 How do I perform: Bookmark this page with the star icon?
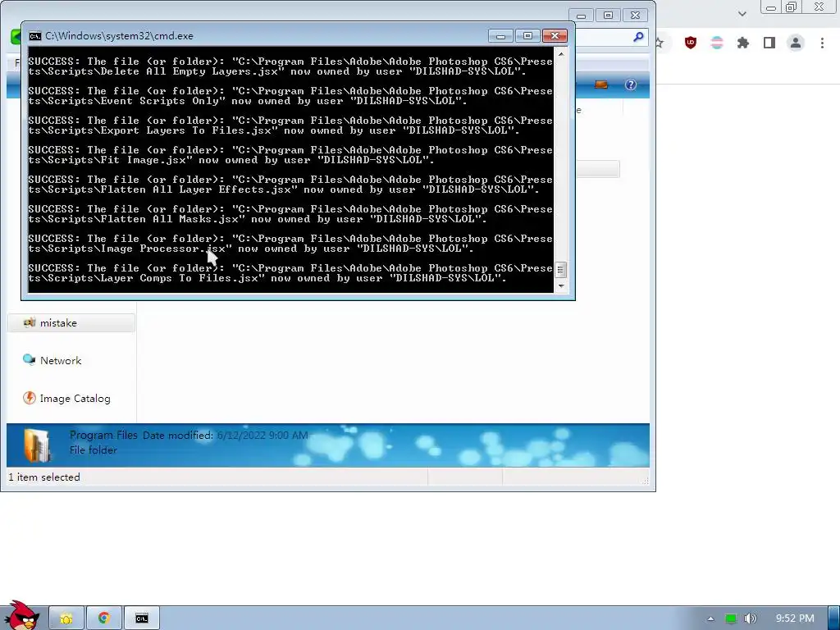tap(660, 43)
